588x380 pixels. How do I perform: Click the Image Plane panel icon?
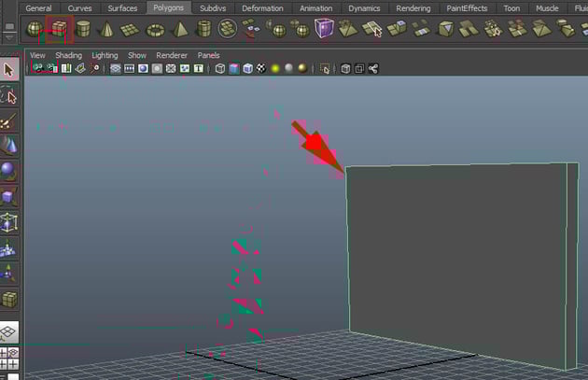(x=80, y=68)
